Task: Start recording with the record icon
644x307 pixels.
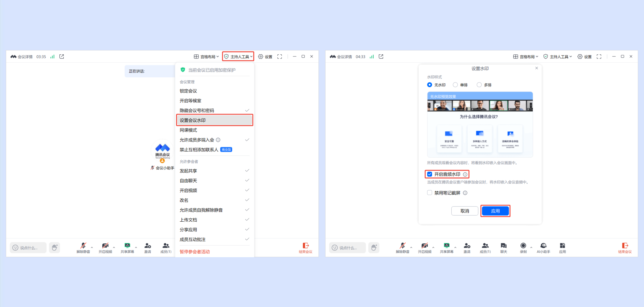Action: (523, 245)
